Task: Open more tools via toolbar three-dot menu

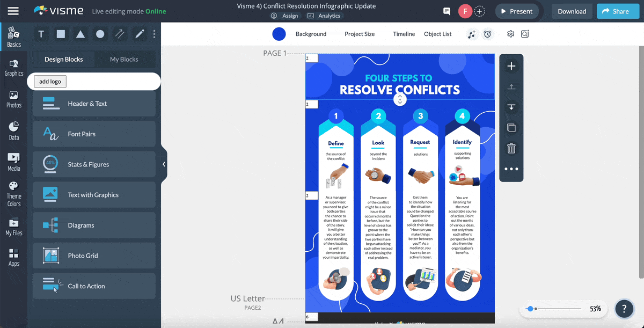Action: [154, 34]
